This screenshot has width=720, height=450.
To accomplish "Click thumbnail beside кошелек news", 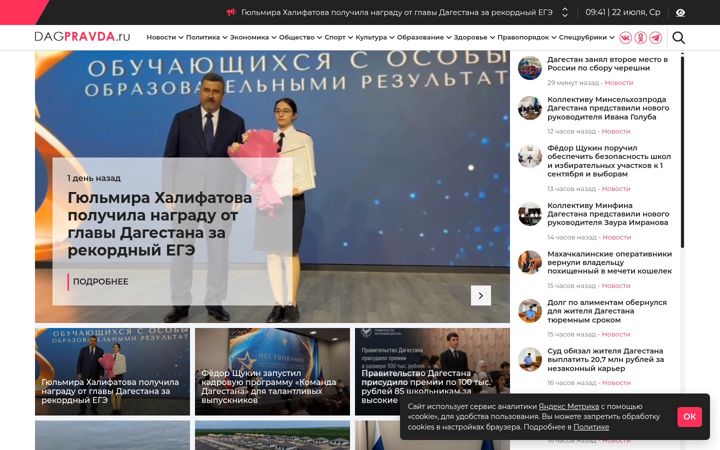I will (530, 263).
